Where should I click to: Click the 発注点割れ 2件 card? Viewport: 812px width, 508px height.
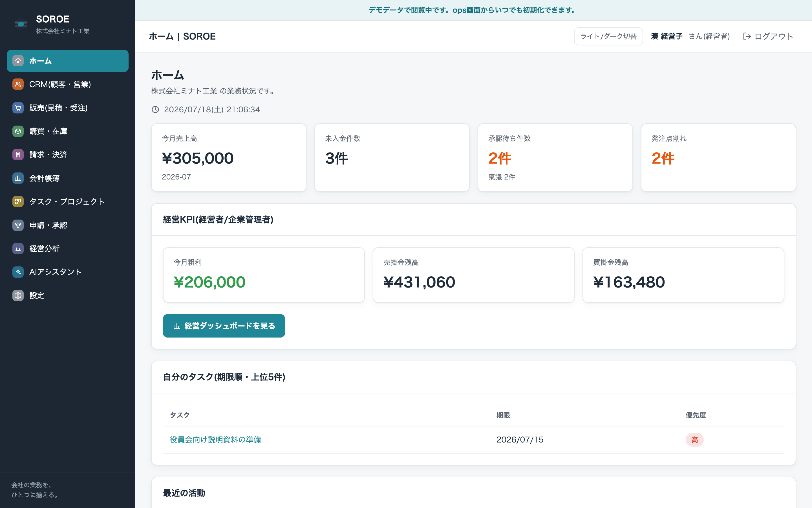point(718,157)
